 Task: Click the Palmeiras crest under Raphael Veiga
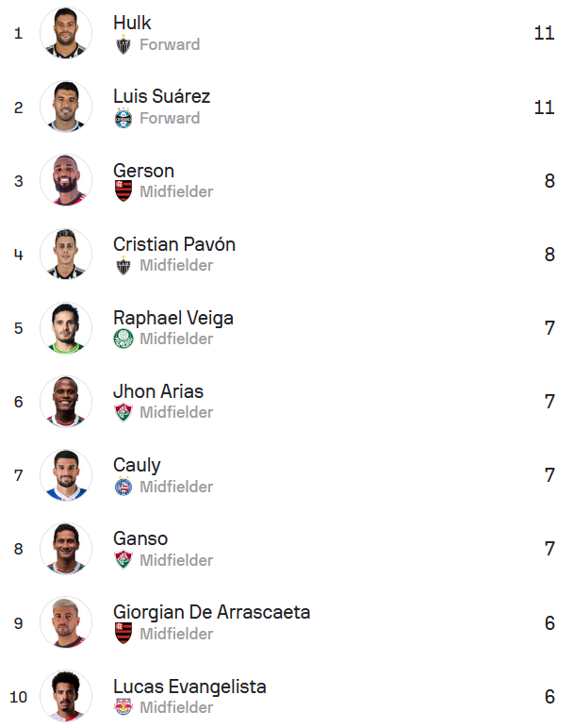pos(123,339)
